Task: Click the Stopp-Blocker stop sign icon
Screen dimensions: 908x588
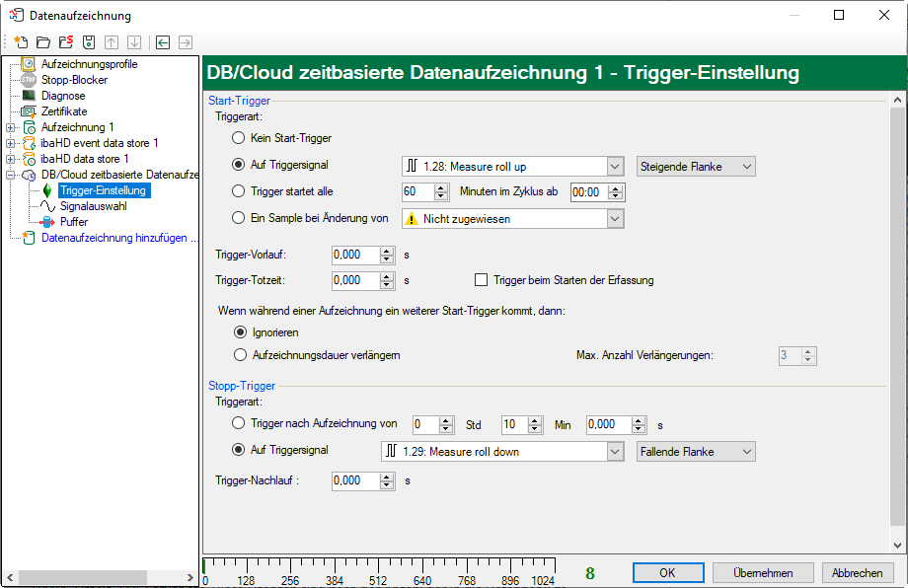Action: (x=28, y=80)
